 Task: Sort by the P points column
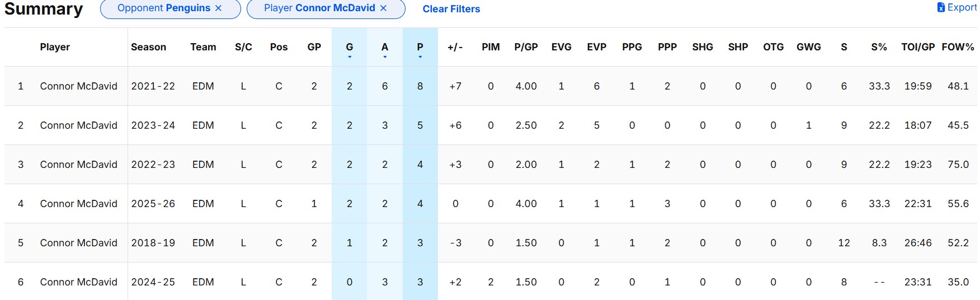420,47
